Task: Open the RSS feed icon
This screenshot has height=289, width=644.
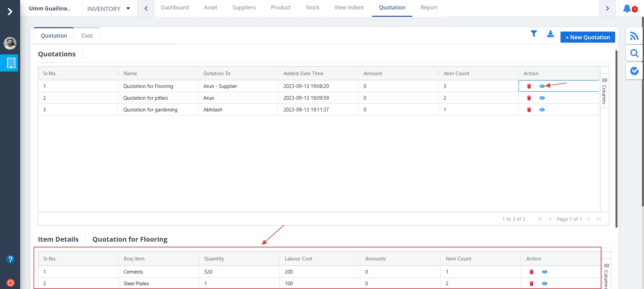Action: coord(634,36)
